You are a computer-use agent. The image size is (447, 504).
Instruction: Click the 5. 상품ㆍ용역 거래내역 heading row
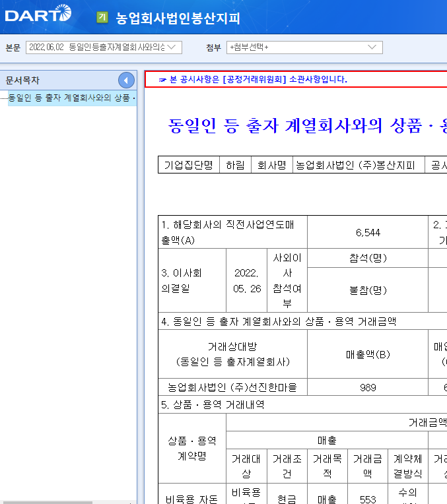[x=302, y=404]
